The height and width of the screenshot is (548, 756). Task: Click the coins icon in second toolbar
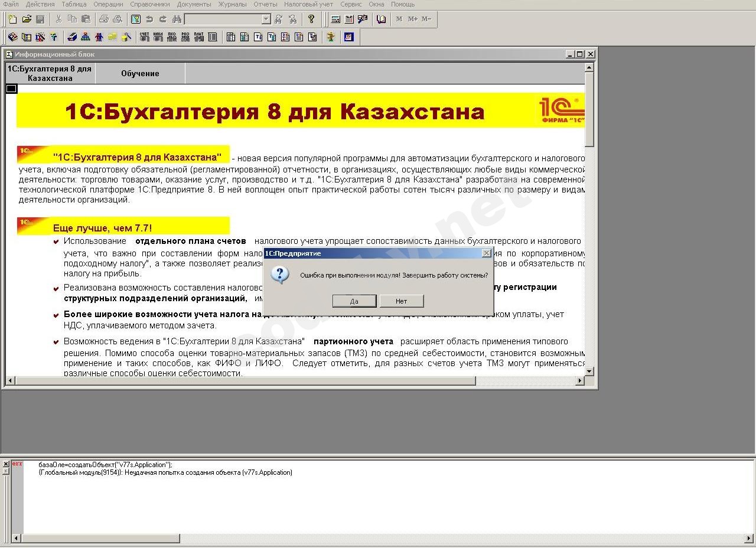112,37
